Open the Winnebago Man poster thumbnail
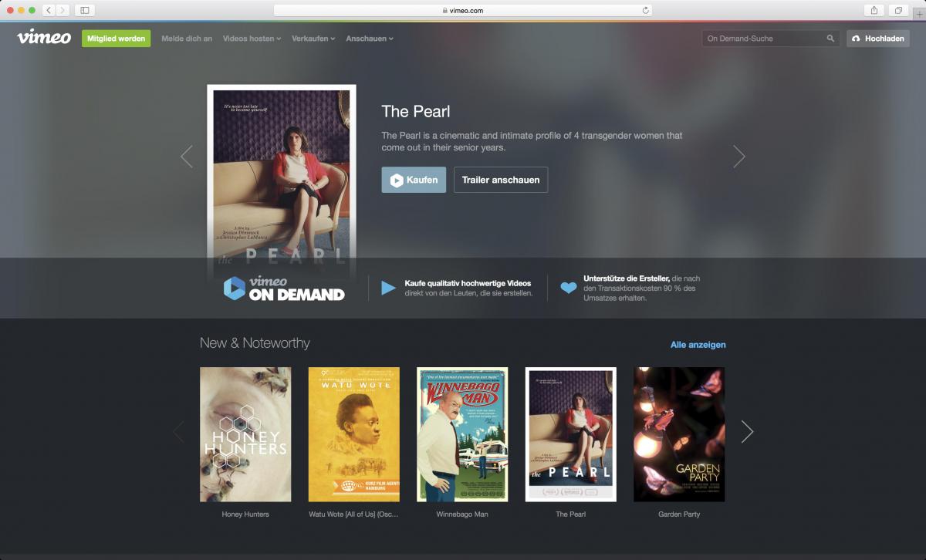 point(462,434)
